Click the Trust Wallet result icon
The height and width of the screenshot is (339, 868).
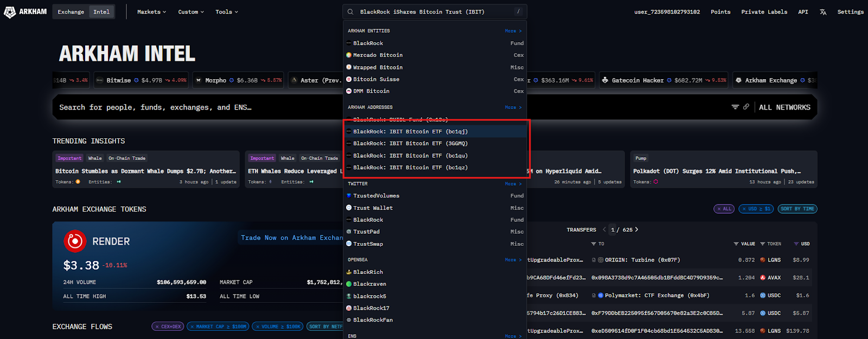tap(349, 208)
